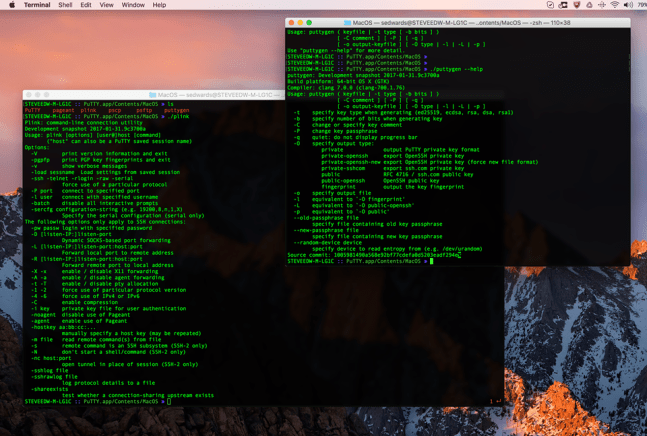Open the volume control in menu bar
Screen dimensions: 647x436
point(628,5)
